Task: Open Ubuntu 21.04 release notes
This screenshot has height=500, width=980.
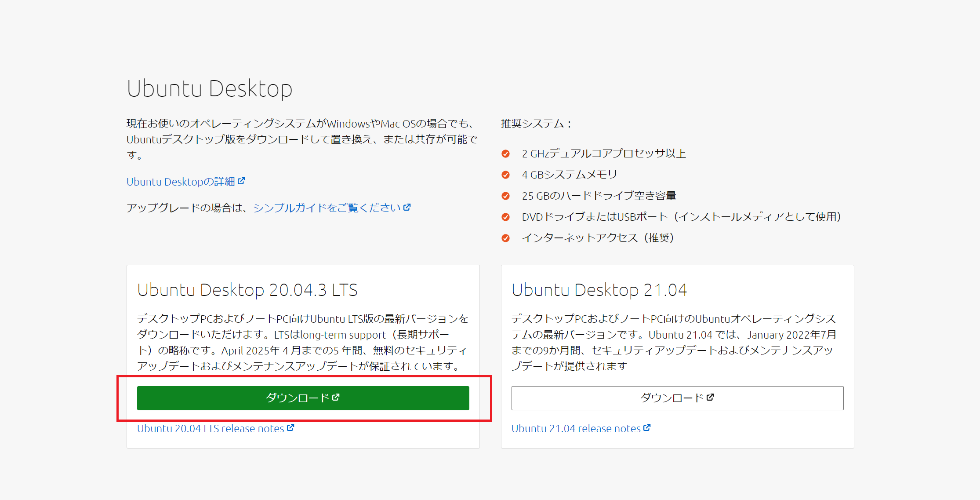Action: [576, 428]
